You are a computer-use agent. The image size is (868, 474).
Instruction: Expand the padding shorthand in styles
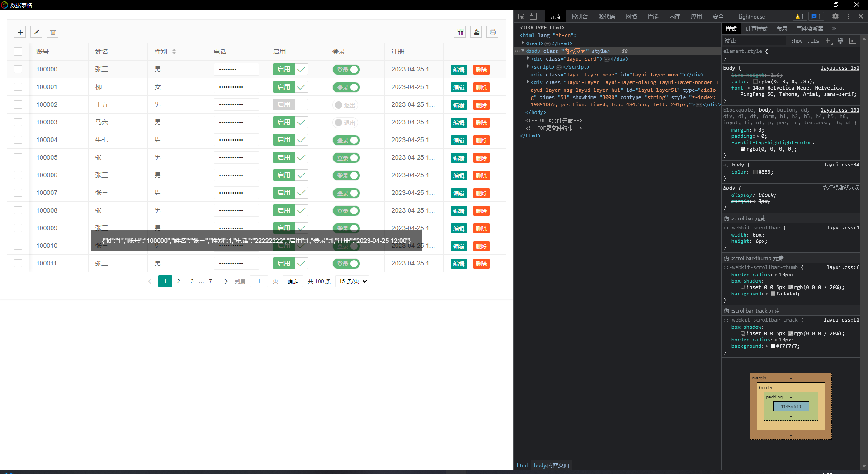pos(758,136)
